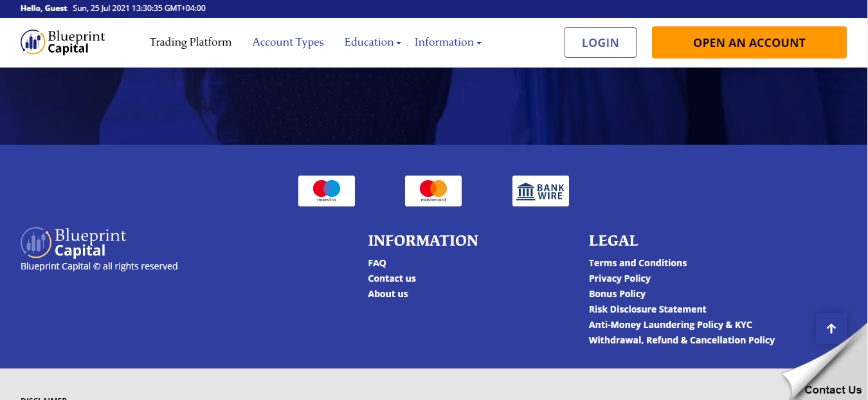Image resolution: width=868 pixels, height=400 pixels.
Task: Open Withdrawal, Refund & Cancellation Policy link
Action: click(682, 340)
